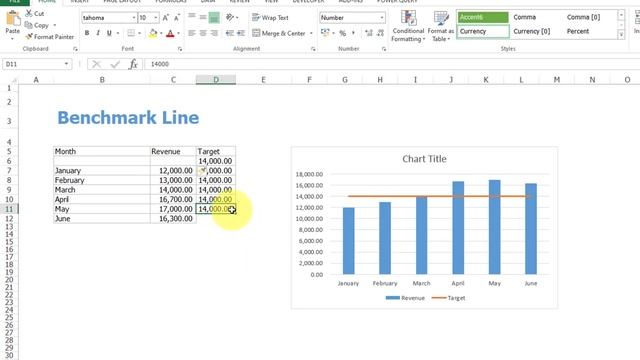Align cell text to the left
Screen dimensions: 640x360
(x=192, y=33)
